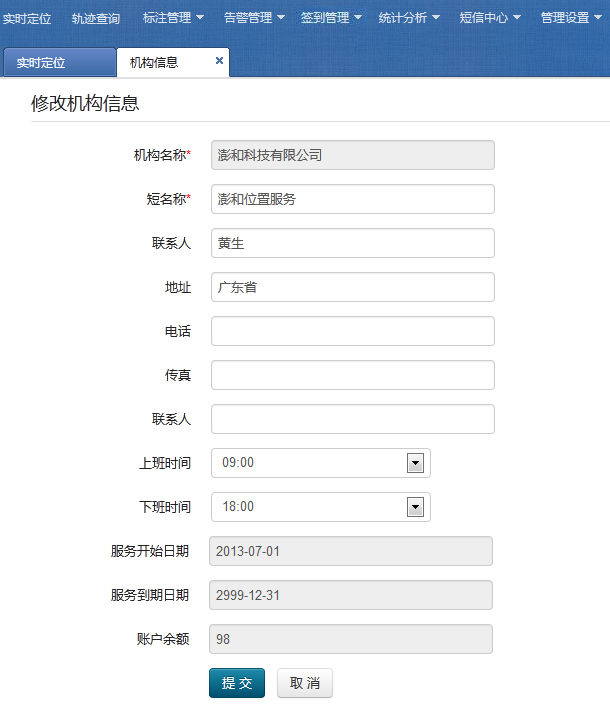
Task: Focus the 电话 input field
Action: 352,331
